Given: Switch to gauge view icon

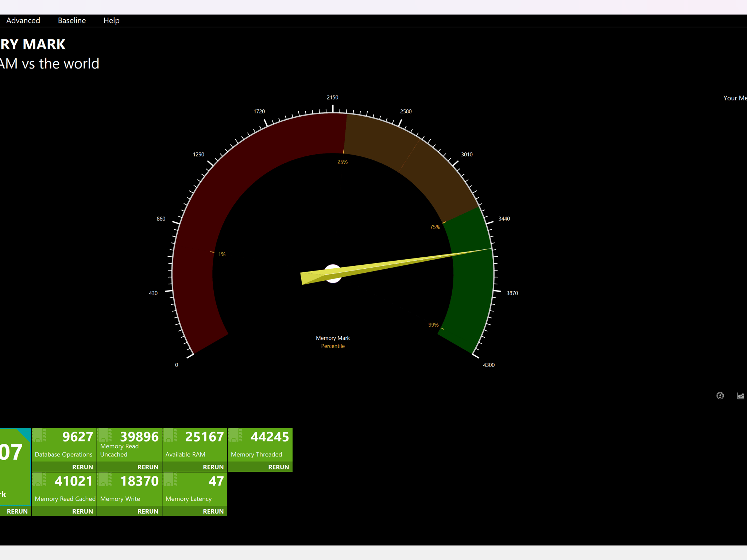Looking at the screenshot, I should pyautogui.click(x=720, y=396).
